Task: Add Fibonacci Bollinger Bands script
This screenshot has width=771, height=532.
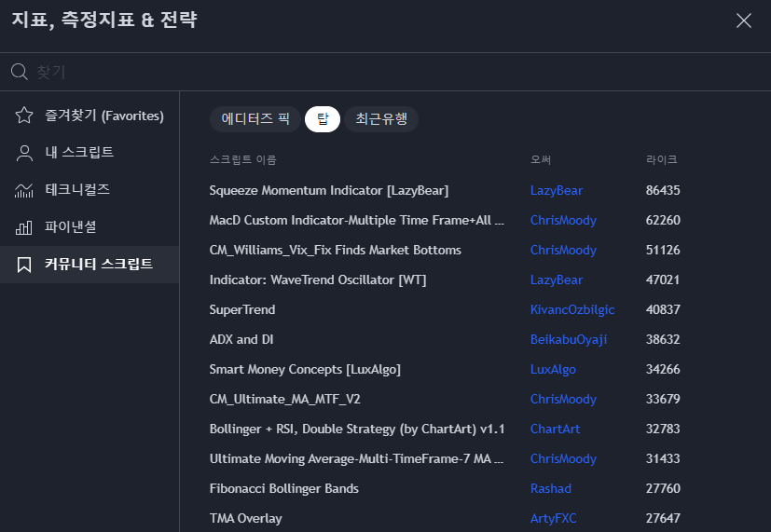Action: coord(283,489)
